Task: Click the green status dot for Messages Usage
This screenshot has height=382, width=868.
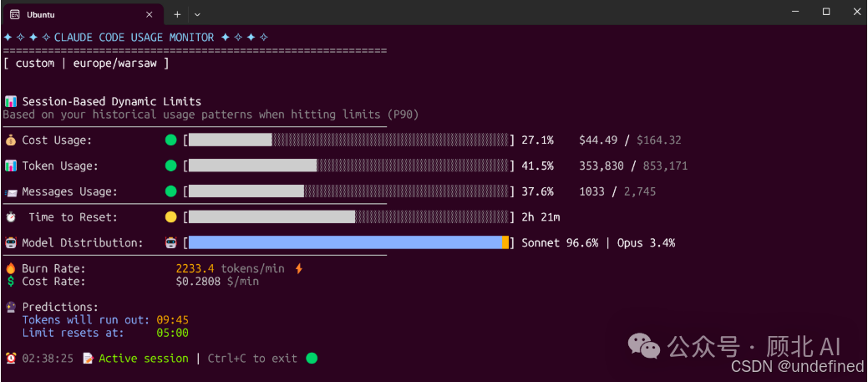Action: (170, 191)
